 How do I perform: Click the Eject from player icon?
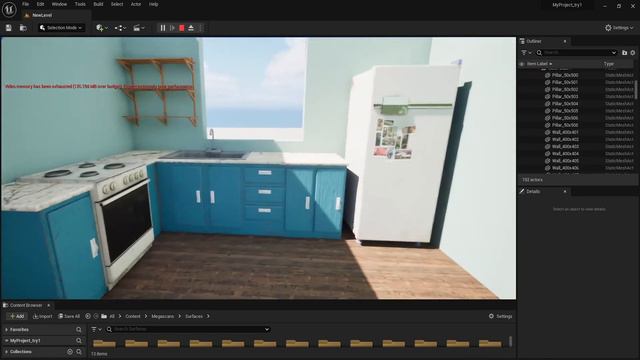tap(191, 28)
